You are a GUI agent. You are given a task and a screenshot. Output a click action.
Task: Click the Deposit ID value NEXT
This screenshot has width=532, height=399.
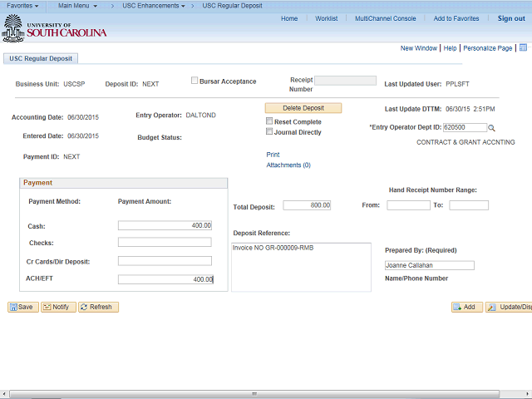coord(150,84)
